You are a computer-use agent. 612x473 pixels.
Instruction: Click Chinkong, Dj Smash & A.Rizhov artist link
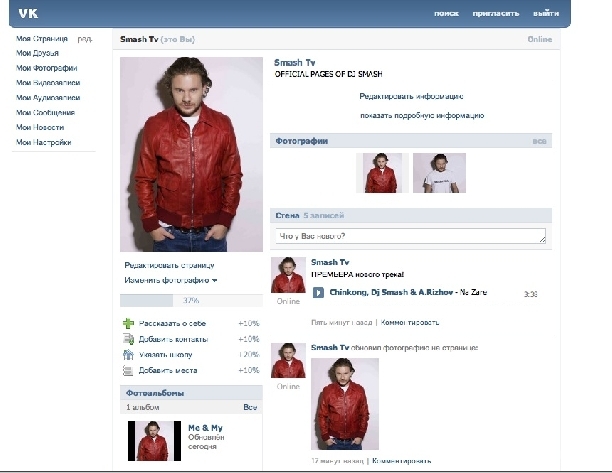tap(391, 292)
